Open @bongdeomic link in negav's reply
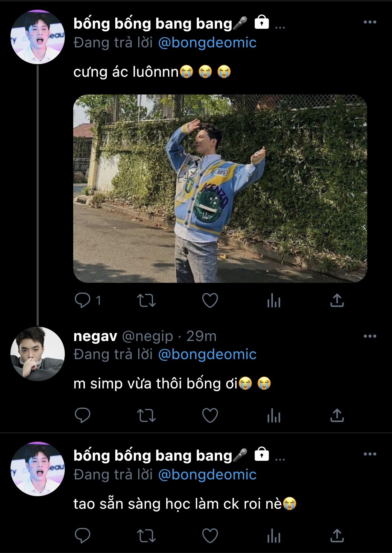Image resolution: width=392 pixels, height=553 pixels. pos(207,355)
